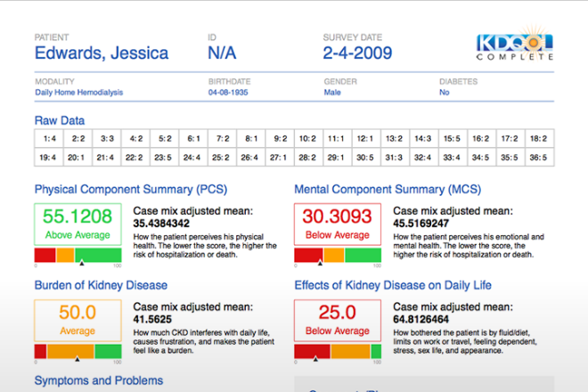Click the patient name Edwards, Jessica

(101, 53)
